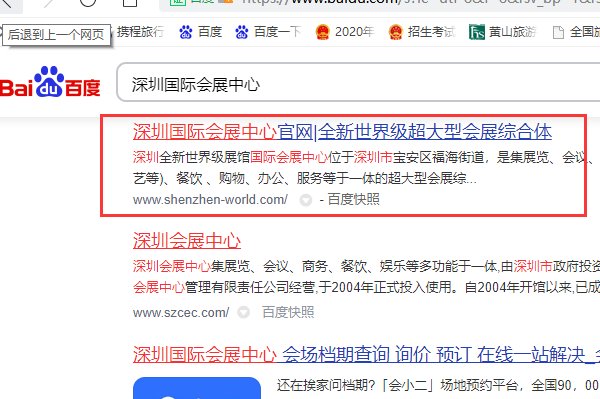The image size is (600, 399).
Task: Open the 百度 bookmark
Action: (201, 32)
